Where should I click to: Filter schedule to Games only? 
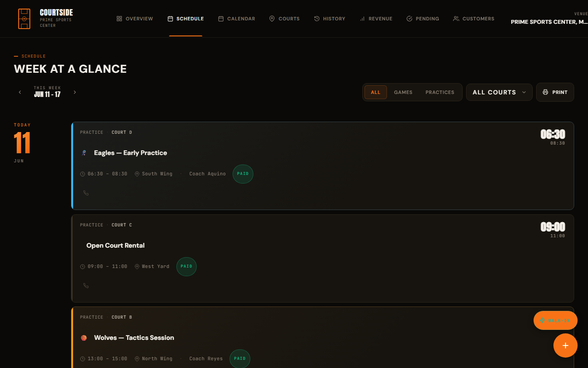403,92
